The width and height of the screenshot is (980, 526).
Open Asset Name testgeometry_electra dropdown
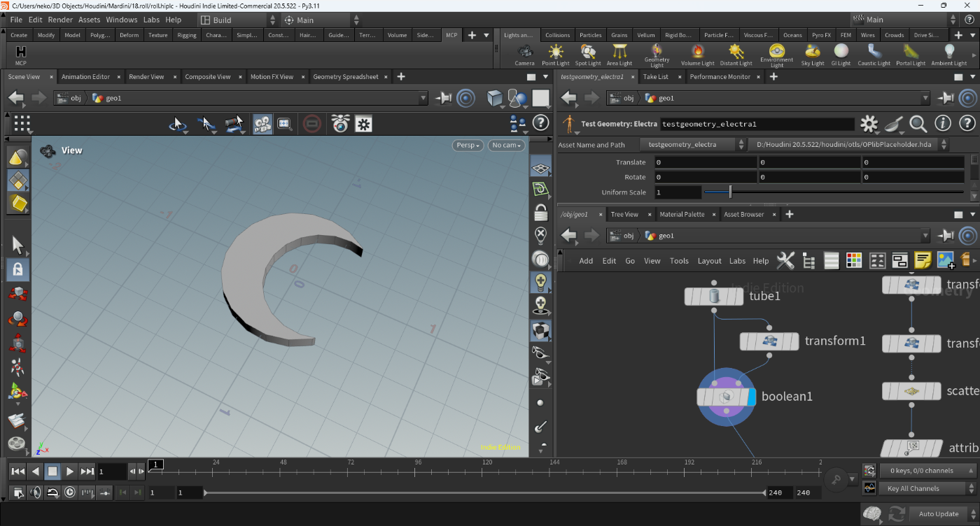693,145
